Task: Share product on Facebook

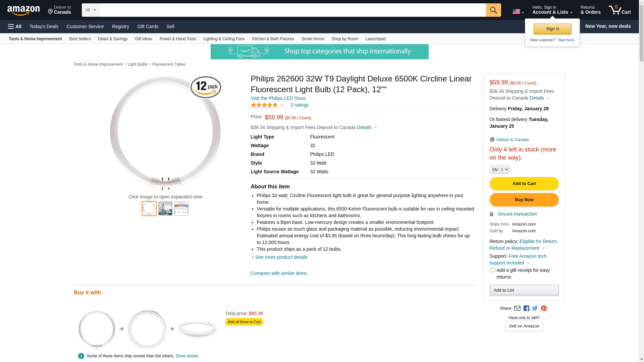Action: click(x=526, y=308)
